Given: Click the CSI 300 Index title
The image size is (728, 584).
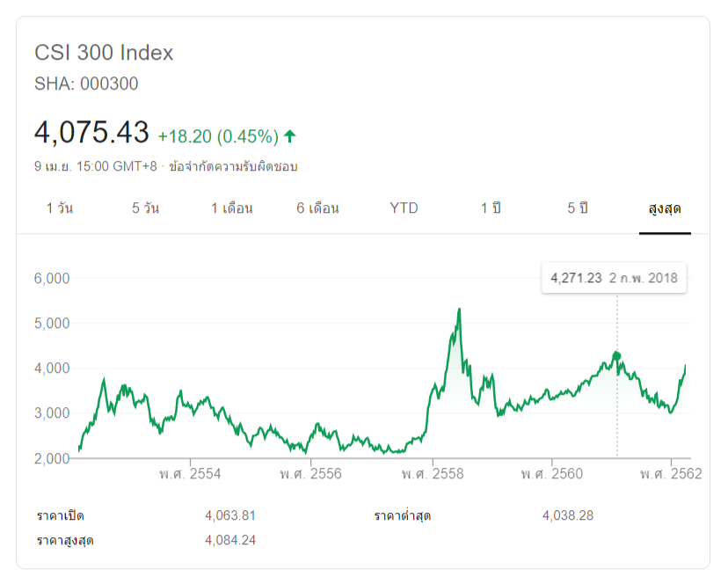Looking at the screenshot, I should (x=104, y=53).
